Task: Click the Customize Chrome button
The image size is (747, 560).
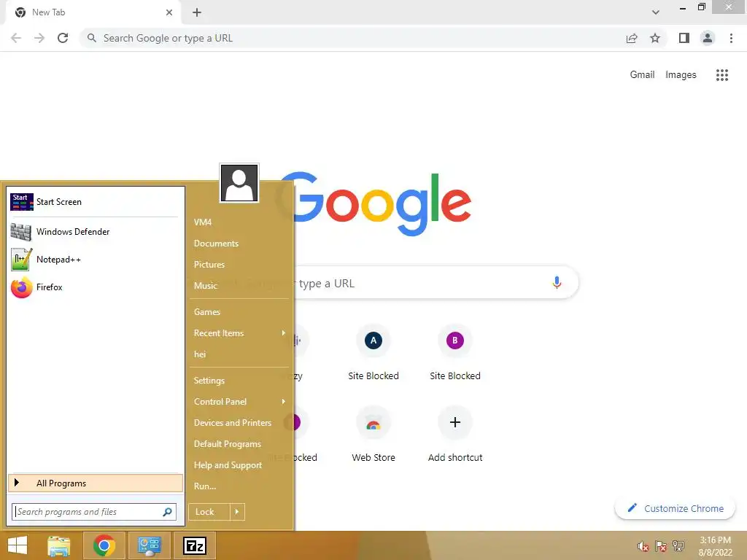Action: tap(675, 508)
